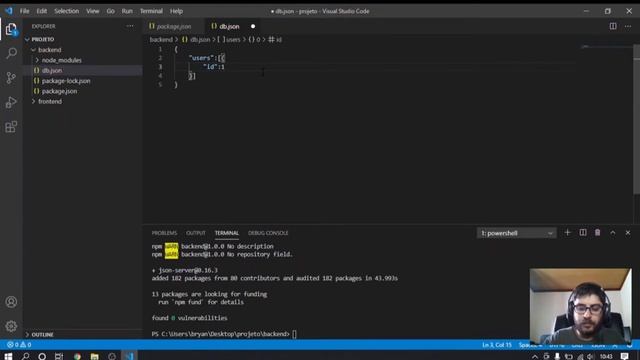Click the Ln 3, Col 15 status entry

[497, 345]
